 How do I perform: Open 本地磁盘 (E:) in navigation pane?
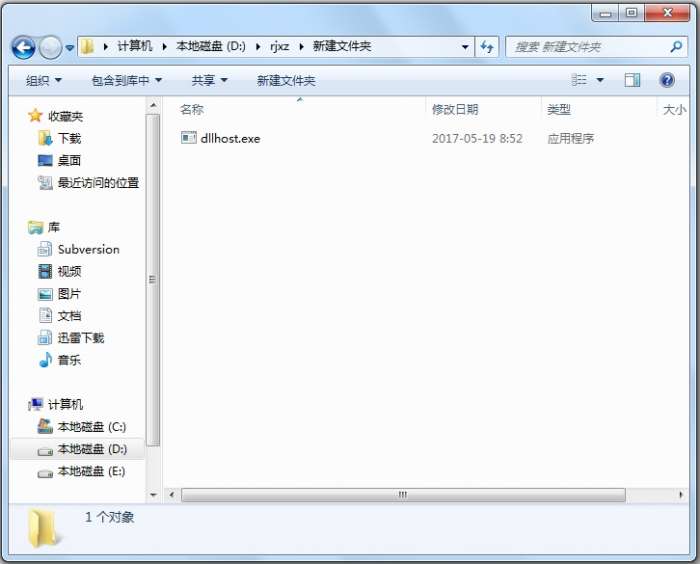[x=91, y=471]
